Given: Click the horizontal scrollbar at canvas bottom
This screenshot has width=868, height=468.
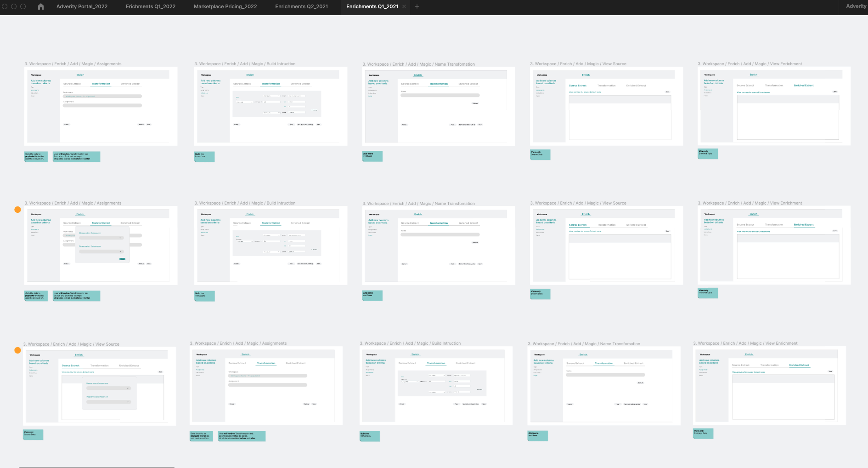Looking at the screenshot, I should [x=96, y=467].
